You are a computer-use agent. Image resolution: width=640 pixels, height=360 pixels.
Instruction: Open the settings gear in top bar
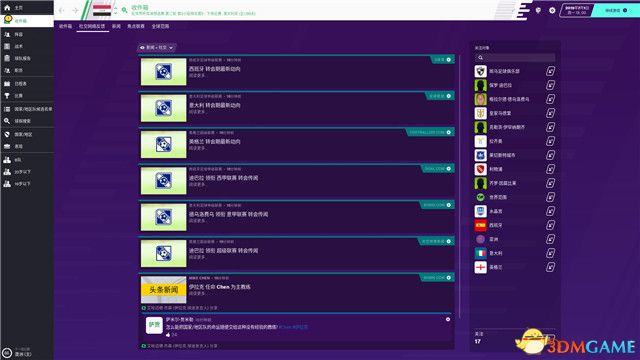coord(552,10)
